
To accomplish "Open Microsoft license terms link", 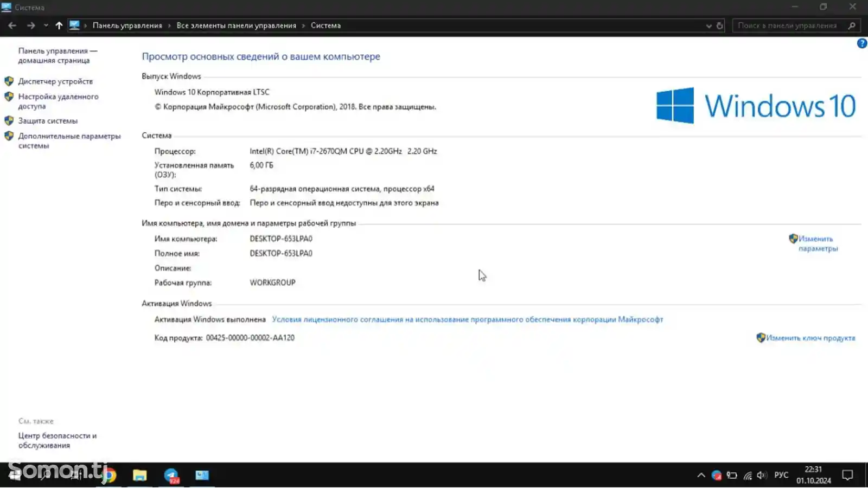I will tap(468, 319).
